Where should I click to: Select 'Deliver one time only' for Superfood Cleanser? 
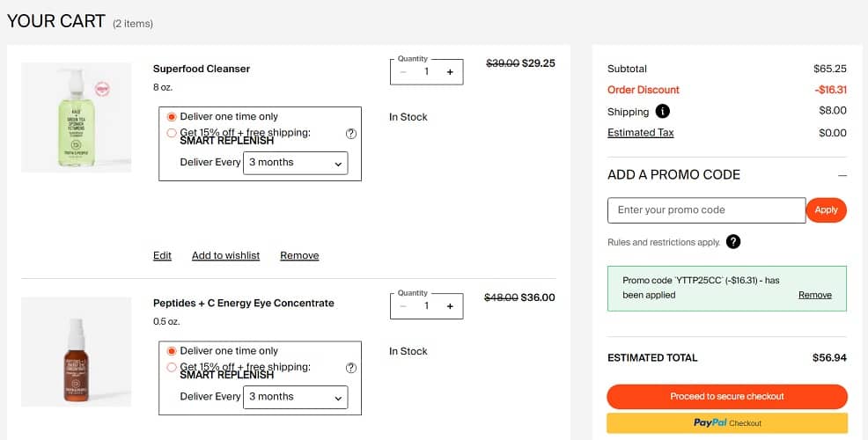tap(172, 116)
